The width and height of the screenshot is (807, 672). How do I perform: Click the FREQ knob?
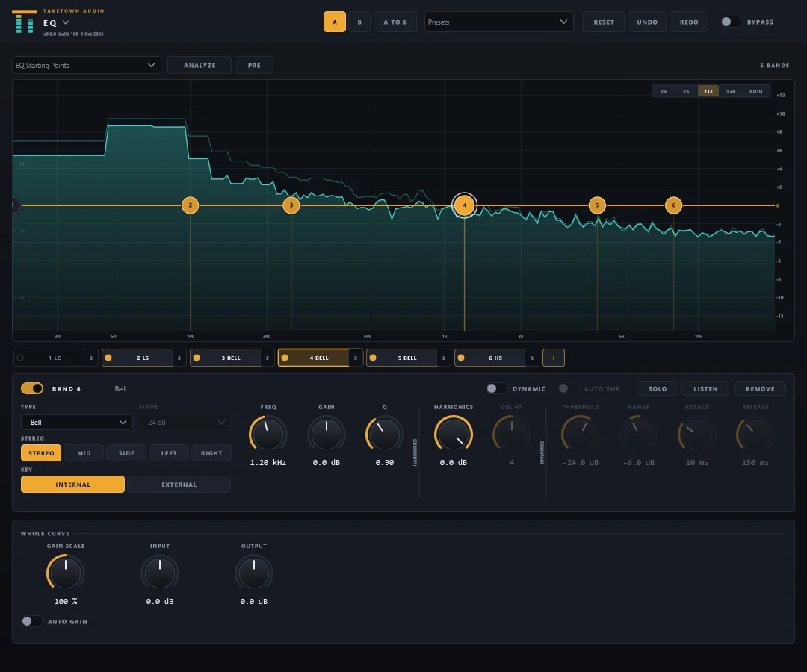point(268,434)
